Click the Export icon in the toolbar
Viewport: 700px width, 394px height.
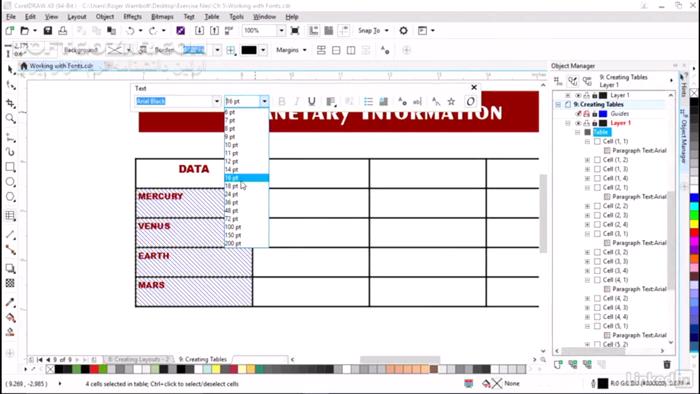[x=215, y=31]
